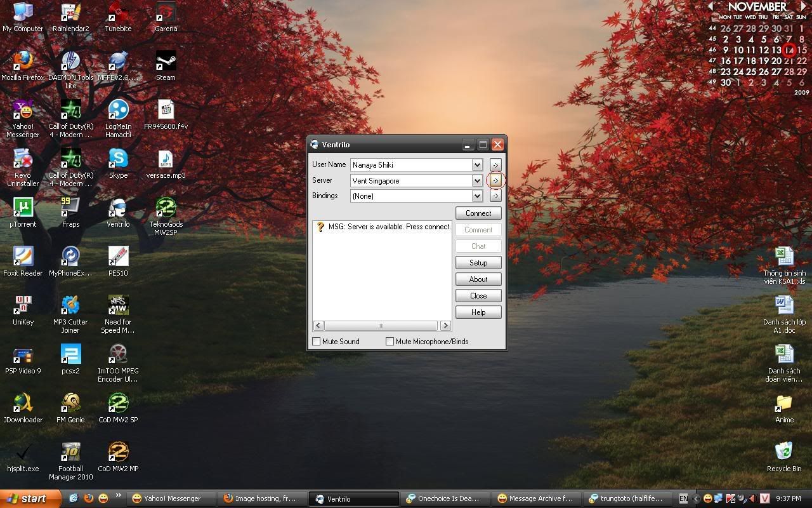812x508 pixels.
Task: Open the JDownloader desktop icon
Action: 23,408
